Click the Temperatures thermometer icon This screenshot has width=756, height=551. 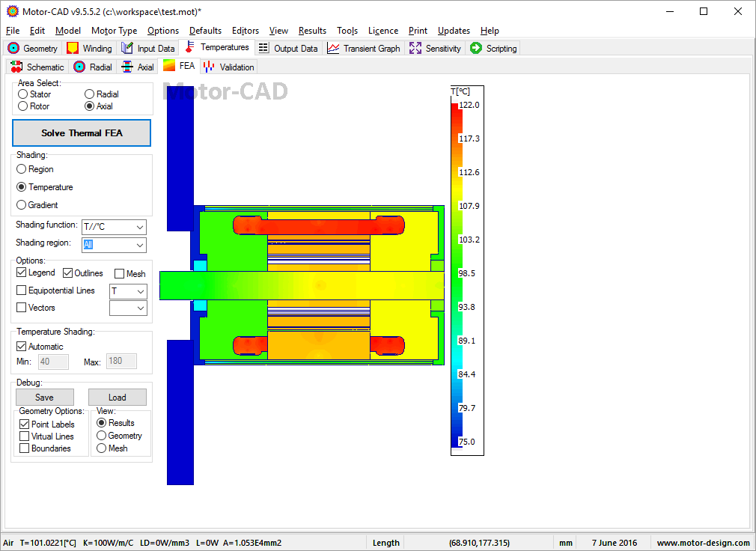(190, 46)
